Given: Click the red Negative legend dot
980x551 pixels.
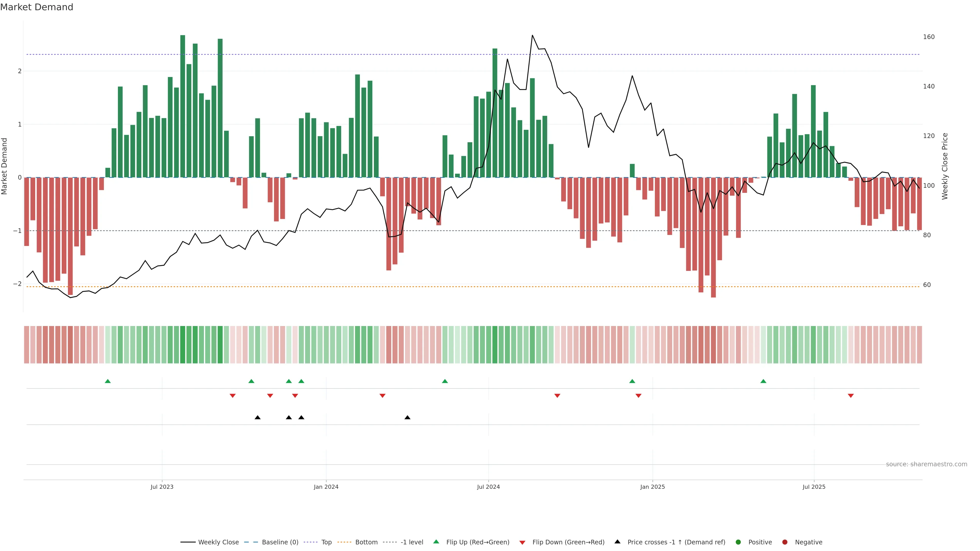Looking at the screenshot, I should click(785, 542).
